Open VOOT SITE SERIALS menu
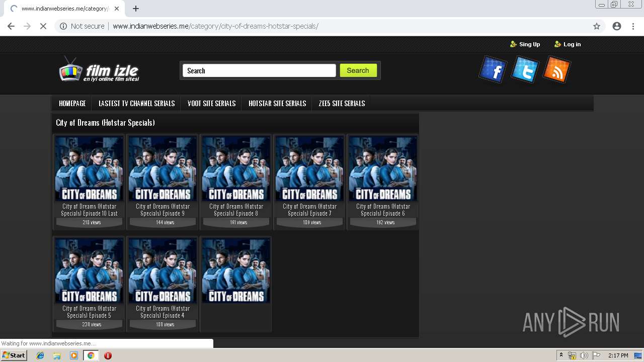The image size is (644, 362). tap(211, 103)
